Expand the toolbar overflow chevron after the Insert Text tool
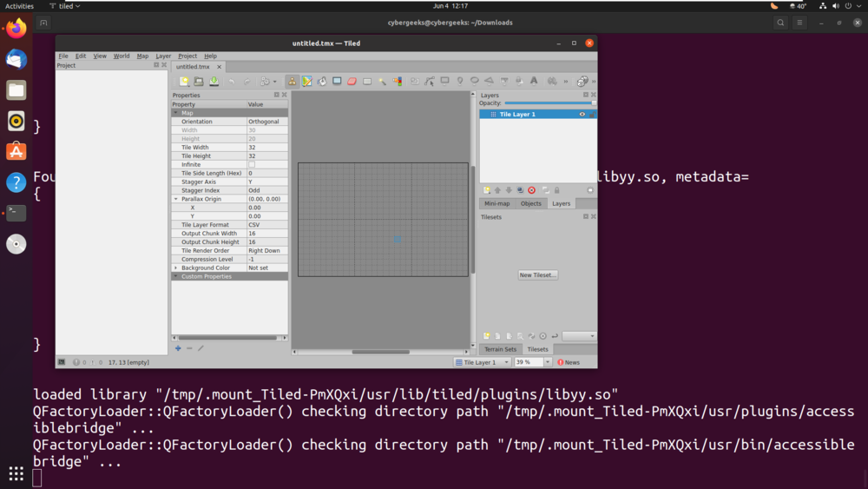The height and width of the screenshot is (489, 868). [566, 82]
